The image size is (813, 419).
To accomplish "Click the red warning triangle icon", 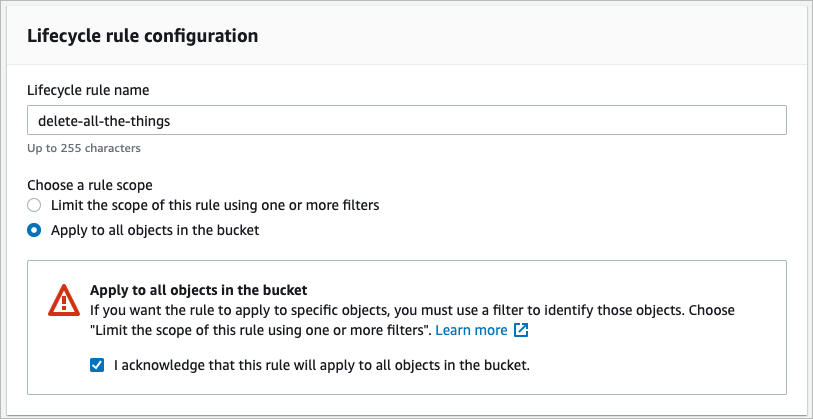I will [x=62, y=300].
